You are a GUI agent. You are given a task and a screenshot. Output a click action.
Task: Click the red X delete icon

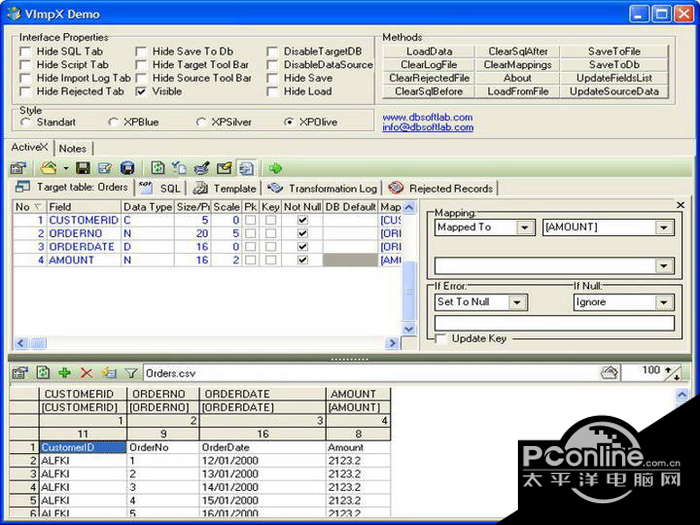click(x=87, y=372)
